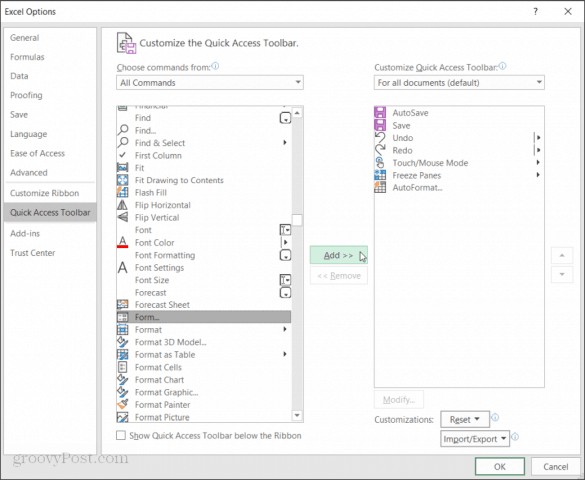The image size is (585, 480).
Task: Click the Add >> button
Action: point(338,255)
